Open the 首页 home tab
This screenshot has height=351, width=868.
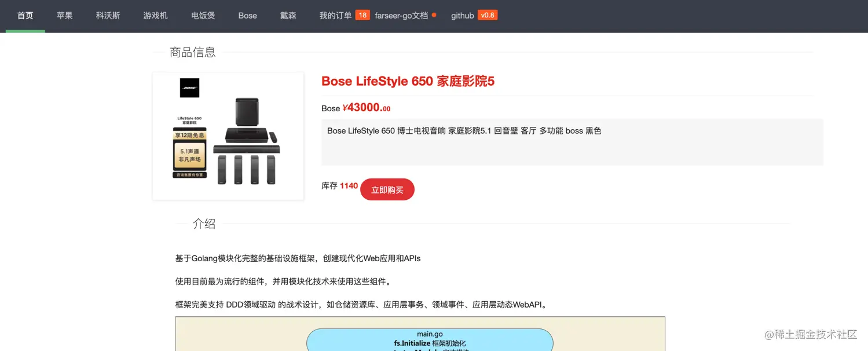(x=25, y=16)
